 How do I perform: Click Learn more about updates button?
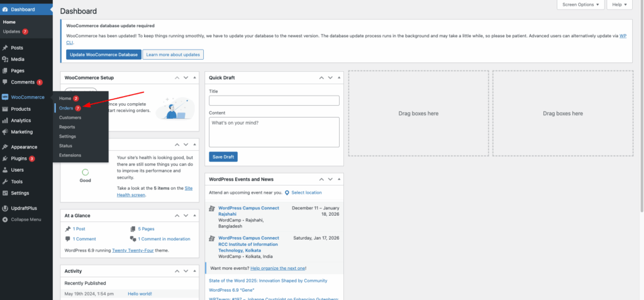pyautogui.click(x=173, y=55)
